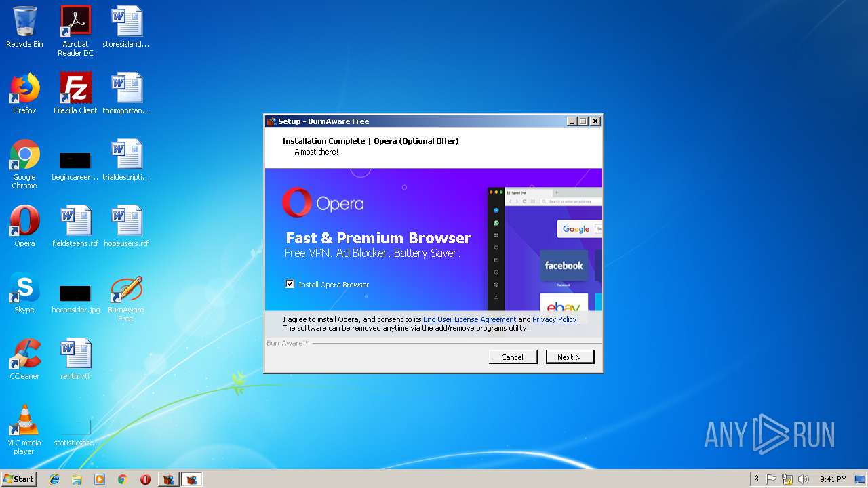Image resolution: width=868 pixels, height=488 pixels.
Task: Click the Opera logo in the offer banner
Action: tap(323, 203)
